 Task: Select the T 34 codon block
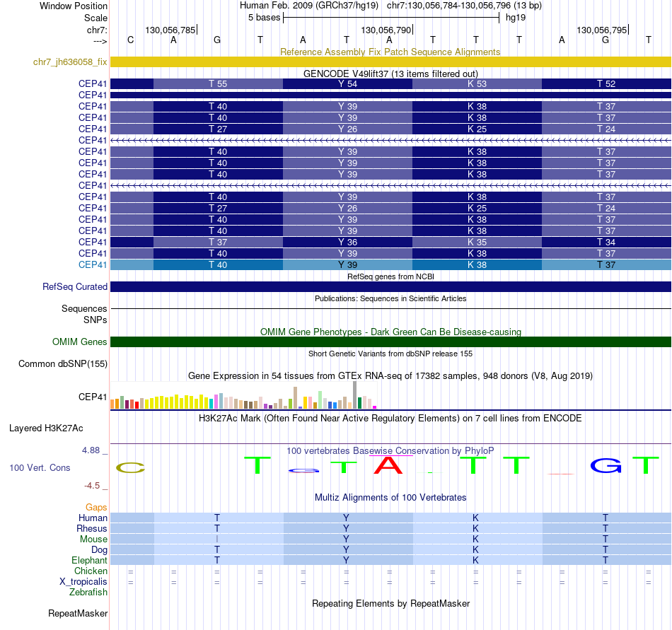(606, 243)
